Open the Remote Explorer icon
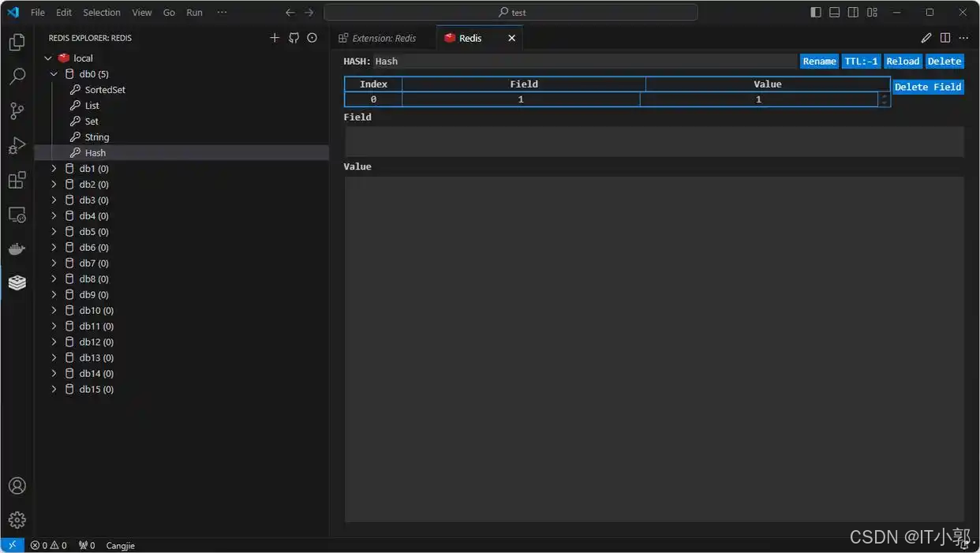 (17, 215)
